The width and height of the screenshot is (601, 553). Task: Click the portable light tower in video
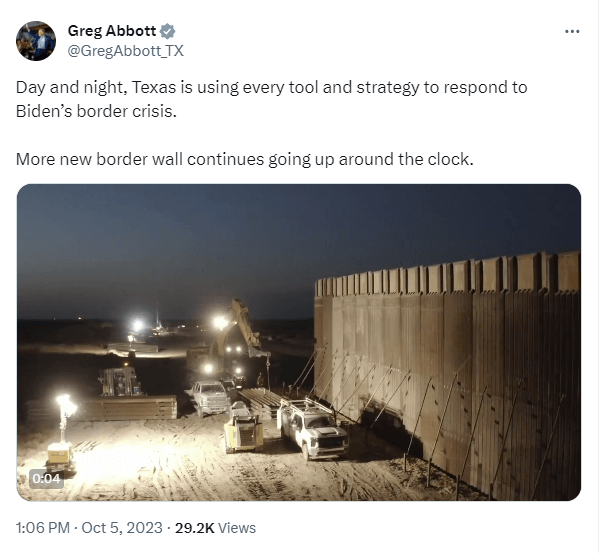coord(62,434)
